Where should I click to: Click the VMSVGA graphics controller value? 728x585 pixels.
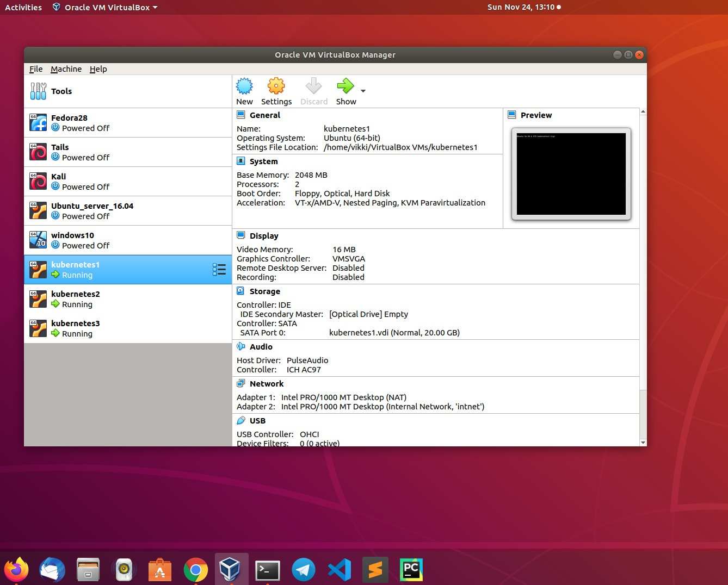349,259
